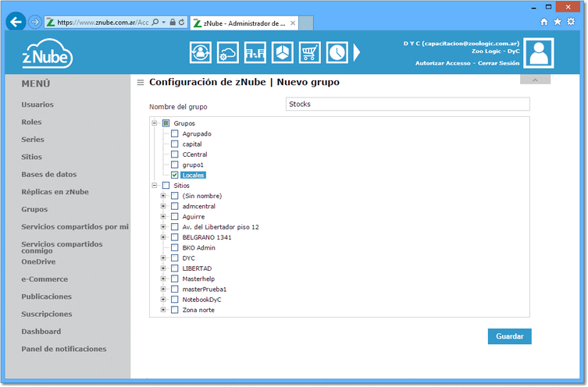Image resolution: width=588 pixels, height=387 pixels.
Task: Open Series in the side menu
Action: [33, 140]
